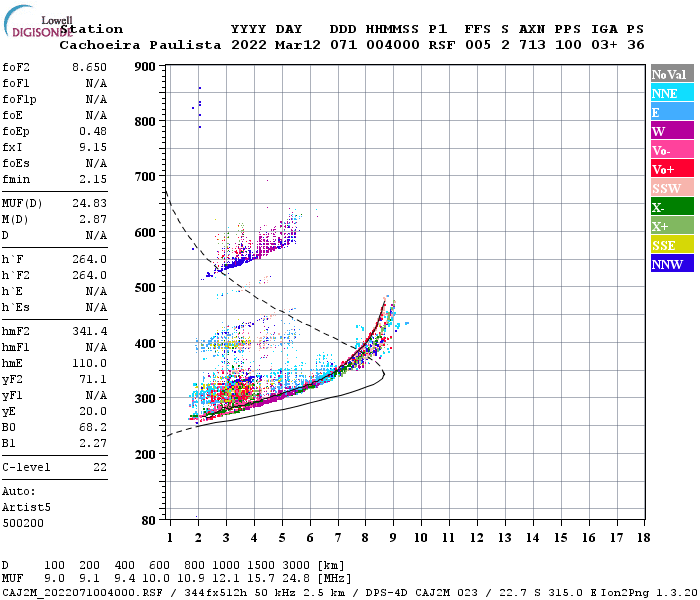Click the C-level value 22

[100, 467]
